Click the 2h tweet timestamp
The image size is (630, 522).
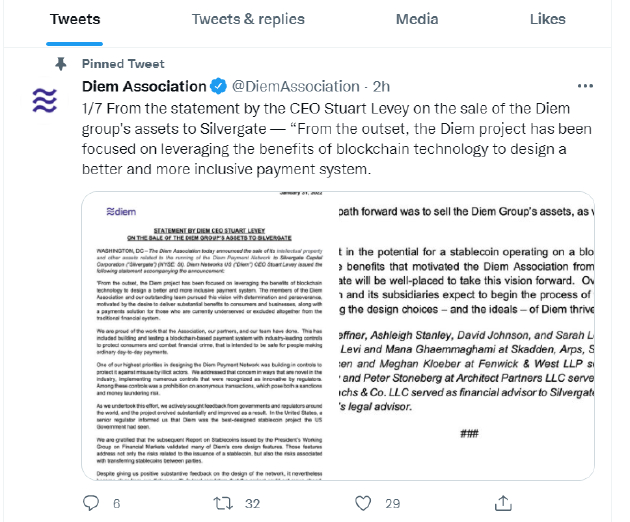(384, 86)
